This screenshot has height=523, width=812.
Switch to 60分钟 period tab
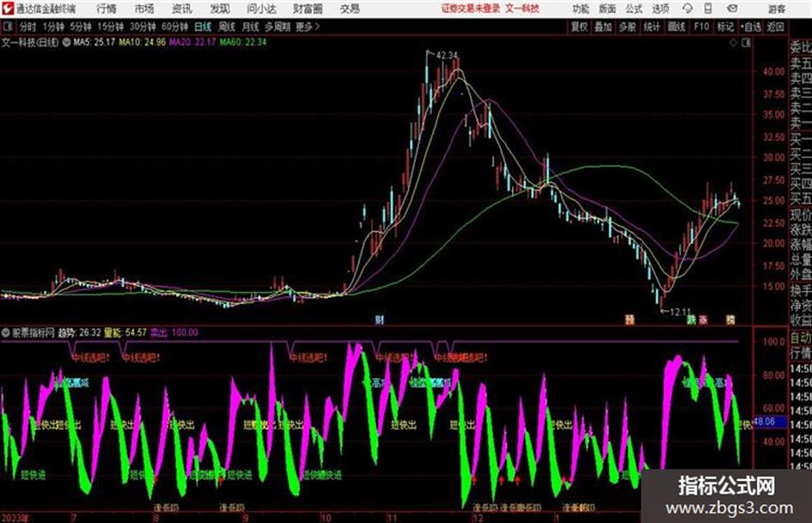(x=175, y=27)
